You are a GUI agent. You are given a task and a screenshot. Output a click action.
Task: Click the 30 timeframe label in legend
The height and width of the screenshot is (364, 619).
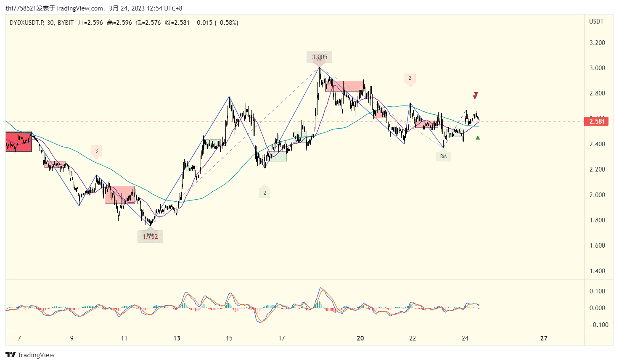click(50, 23)
